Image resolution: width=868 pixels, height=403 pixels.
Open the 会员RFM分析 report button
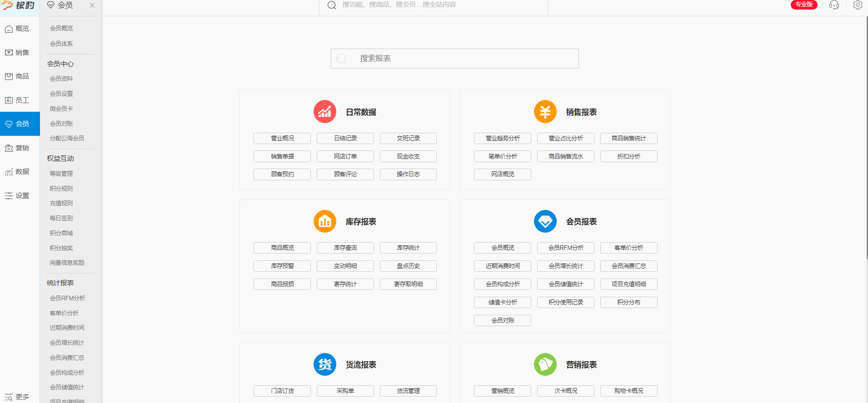tap(565, 248)
